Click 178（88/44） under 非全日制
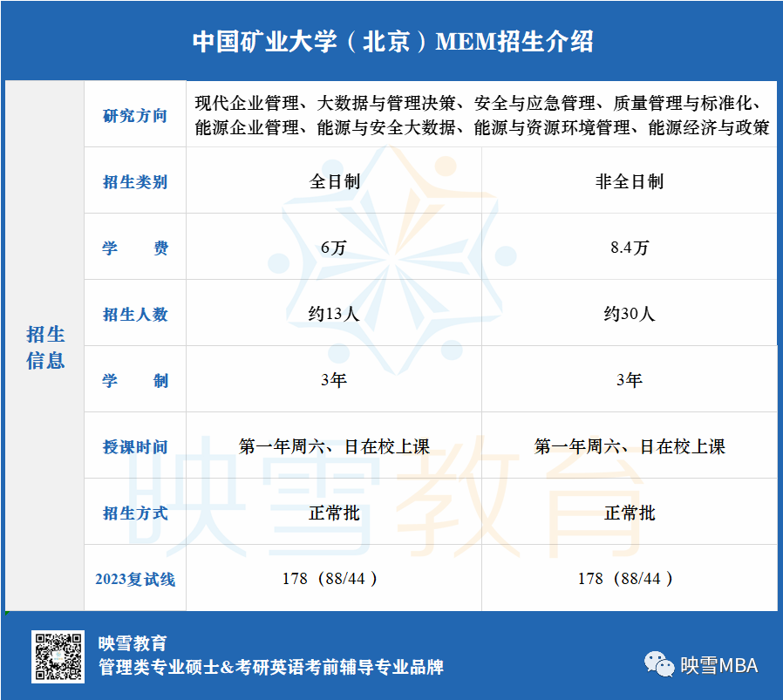 pos(626,578)
